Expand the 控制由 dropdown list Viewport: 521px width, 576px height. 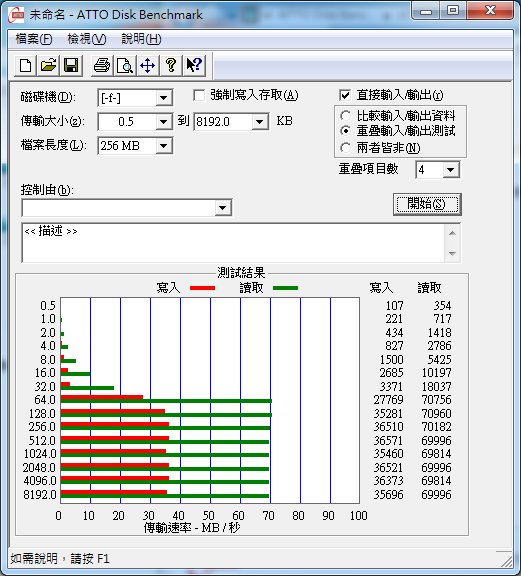point(222,208)
